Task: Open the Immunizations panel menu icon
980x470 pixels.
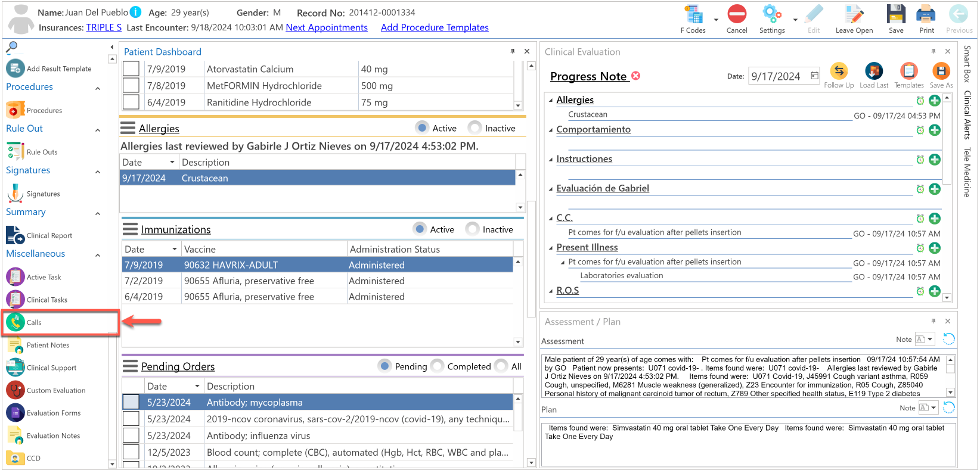Action: click(129, 229)
